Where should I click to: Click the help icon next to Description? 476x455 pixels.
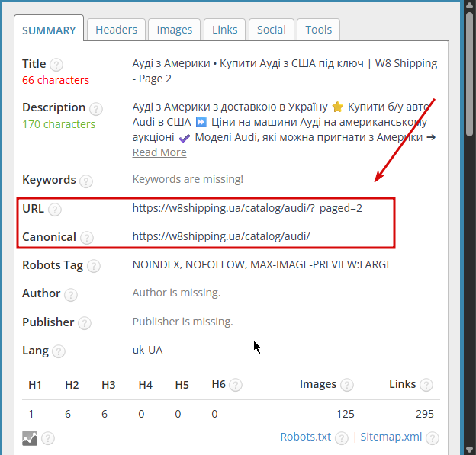point(96,108)
